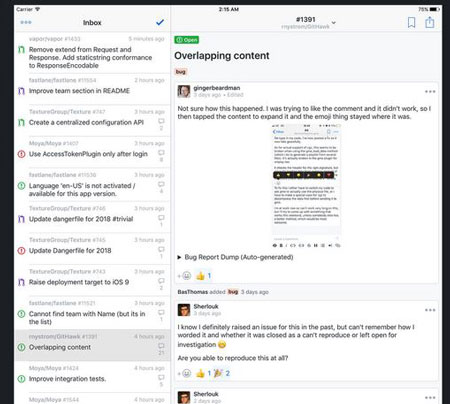The width and height of the screenshot is (450, 404).
Task: Tap the Inbox title
Action: click(92, 23)
